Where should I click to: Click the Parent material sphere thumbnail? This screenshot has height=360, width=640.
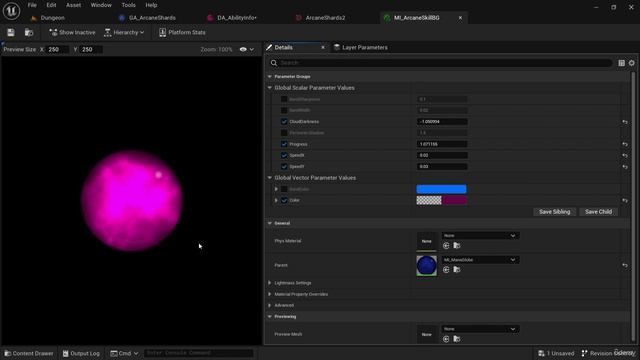(x=427, y=265)
